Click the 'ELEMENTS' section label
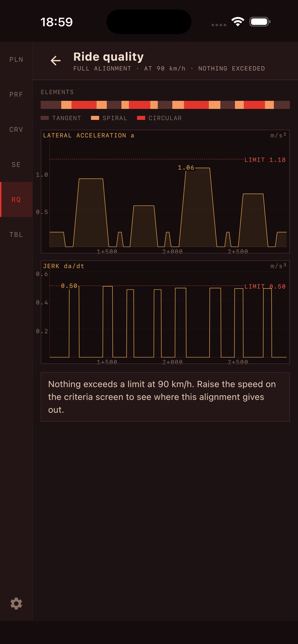The width and height of the screenshot is (298, 644). 57,92
